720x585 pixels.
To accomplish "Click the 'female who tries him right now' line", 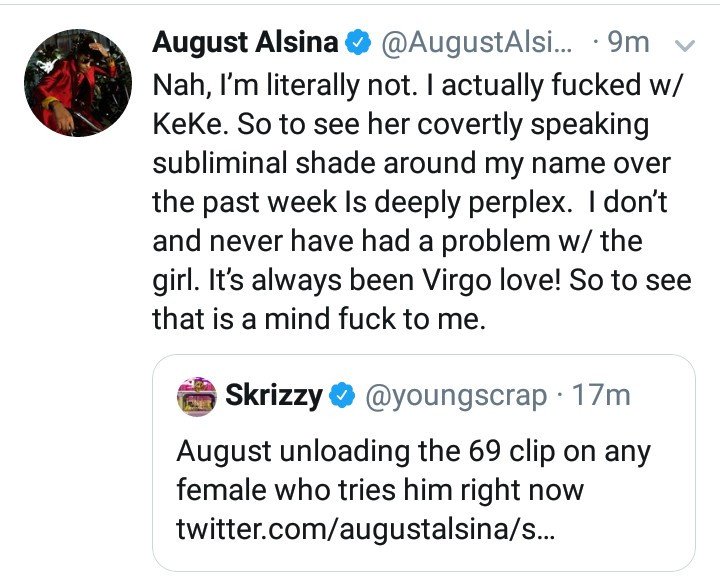I will (x=380, y=490).
